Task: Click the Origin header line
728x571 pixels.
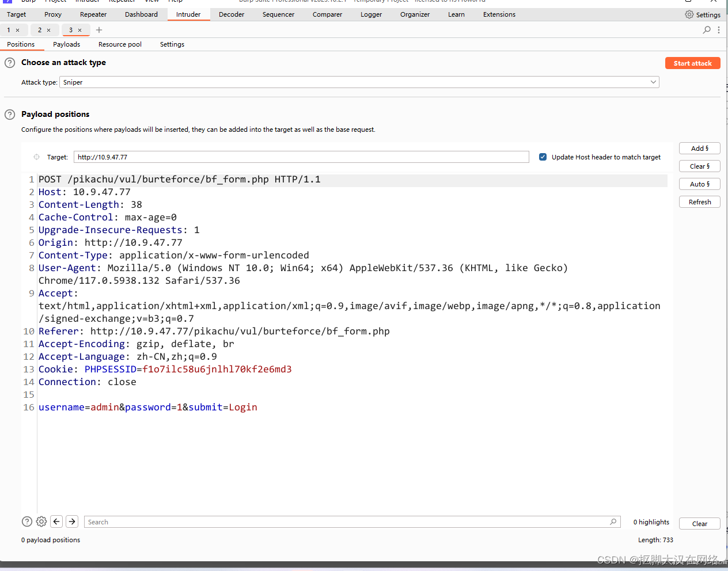Action: coord(111,243)
